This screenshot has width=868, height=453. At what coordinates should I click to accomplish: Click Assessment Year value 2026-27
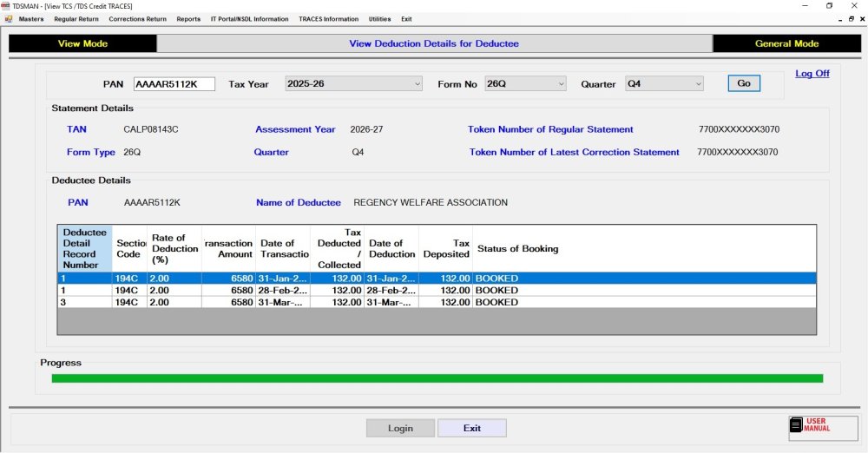(x=366, y=129)
